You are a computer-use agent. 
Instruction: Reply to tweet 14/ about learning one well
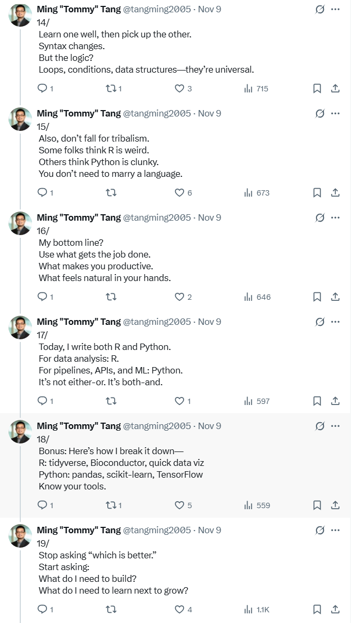coord(43,89)
